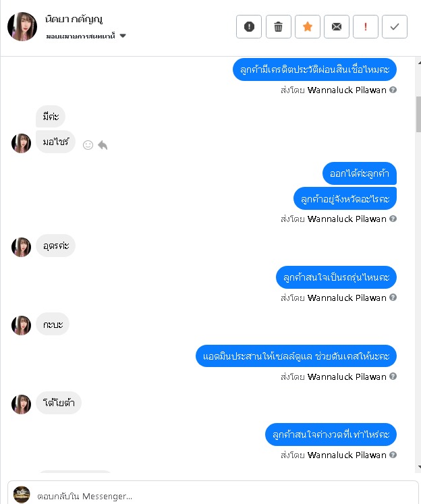Click info icon beside first Wannaluck Pilawan

coord(393,90)
